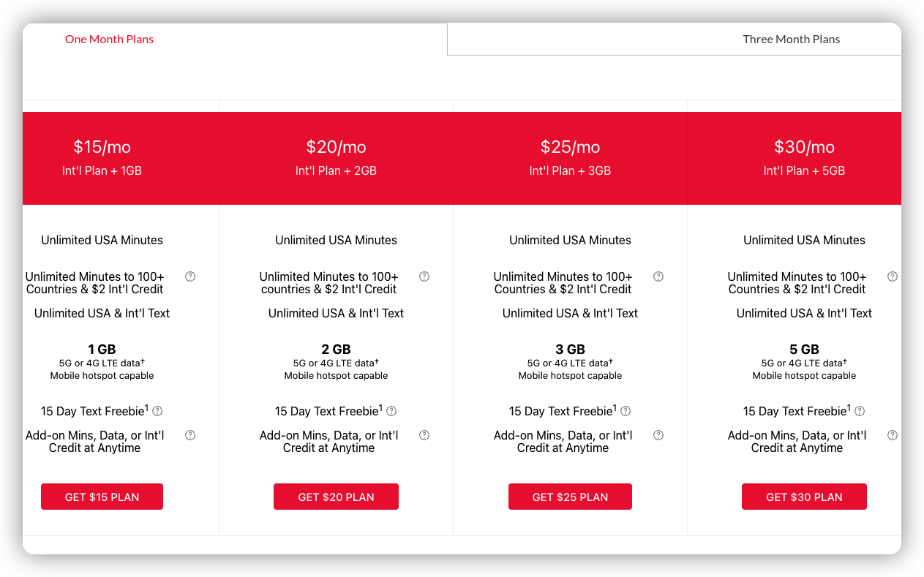Click the GET $30 PLAN button
The width and height of the screenshot is (924, 577).
point(804,497)
